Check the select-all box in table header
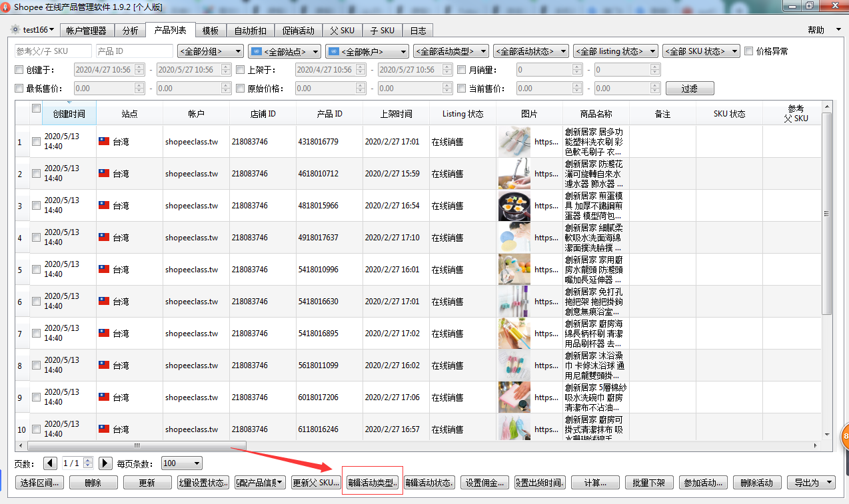This screenshot has height=504, width=849. pyautogui.click(x=36, y=109)
